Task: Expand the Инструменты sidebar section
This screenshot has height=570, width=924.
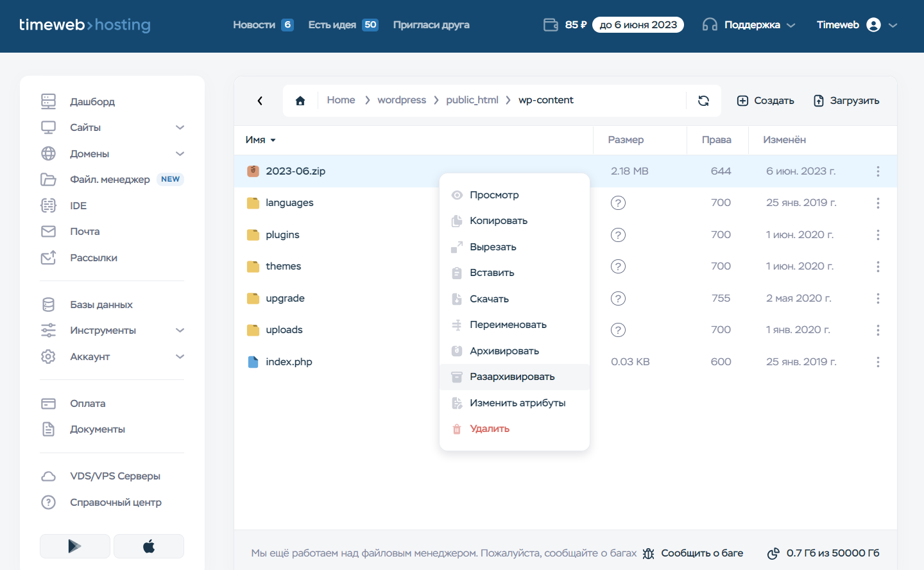Action: pos(180,331)
